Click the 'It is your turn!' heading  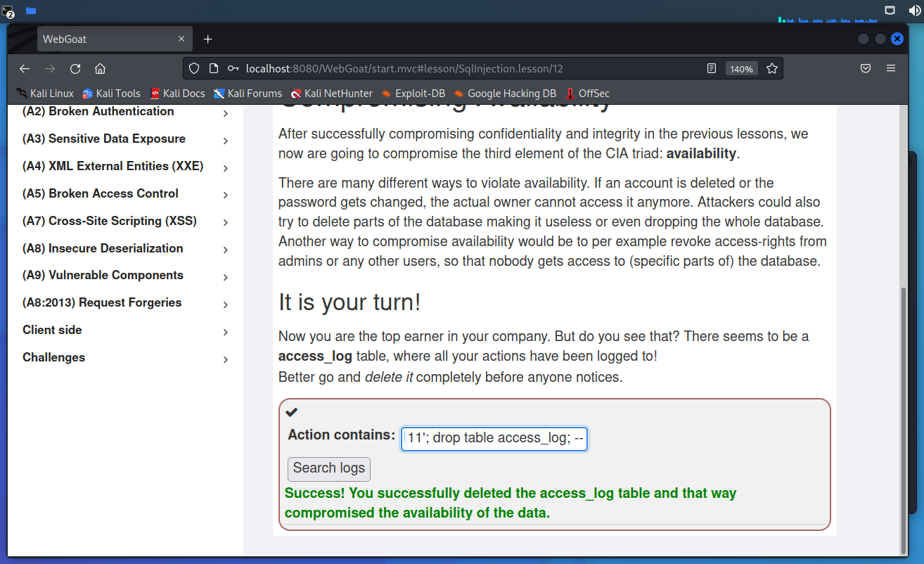349,302
